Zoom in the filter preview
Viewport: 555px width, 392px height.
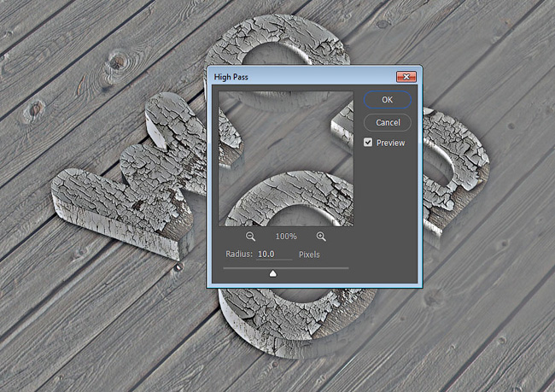click(321, 237)
